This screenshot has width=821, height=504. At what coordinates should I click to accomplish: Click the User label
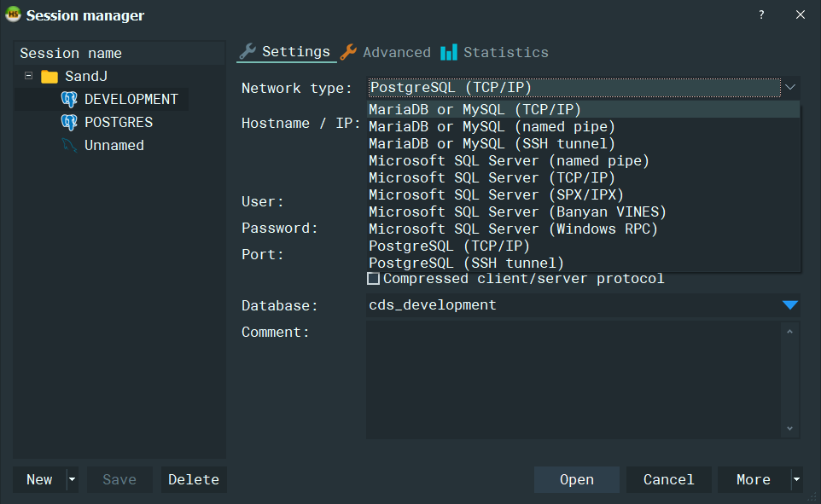tap(262, 201)
